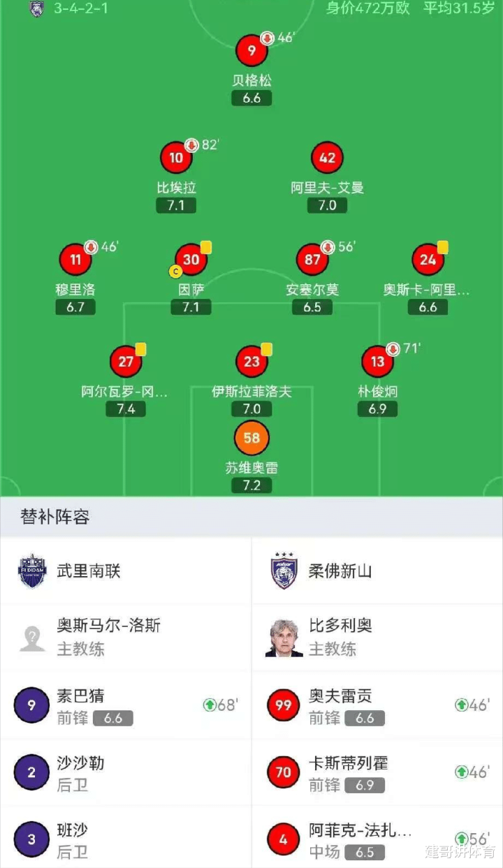Screen dimensions: 503x868
Task: Tap 阿菲克-法扎 number 4 badge
Action: click(284, 839)
